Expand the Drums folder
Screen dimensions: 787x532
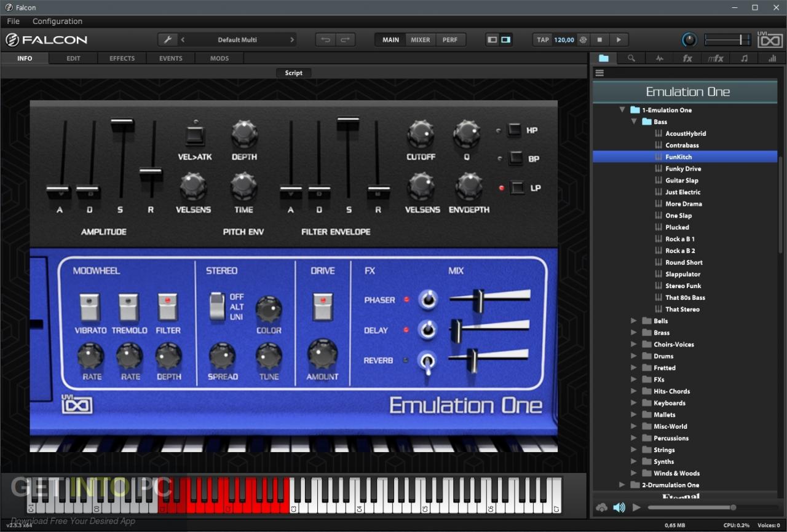pos(634,356)
